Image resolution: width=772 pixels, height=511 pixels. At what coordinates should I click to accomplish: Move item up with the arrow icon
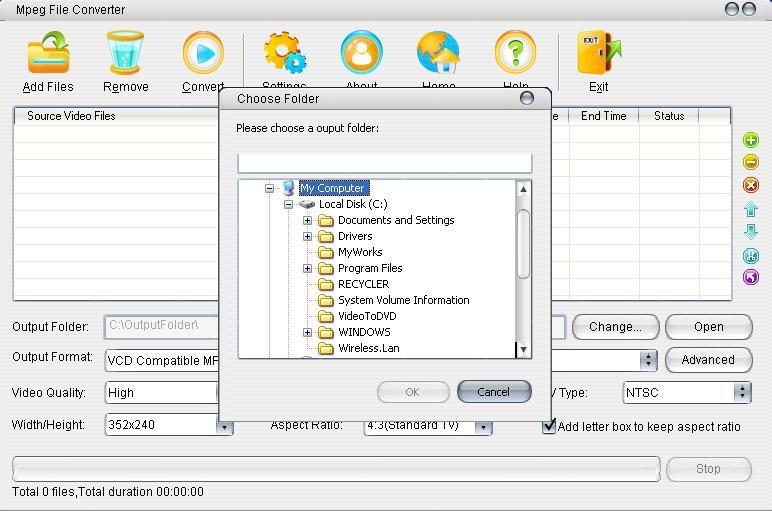[750, 209]
